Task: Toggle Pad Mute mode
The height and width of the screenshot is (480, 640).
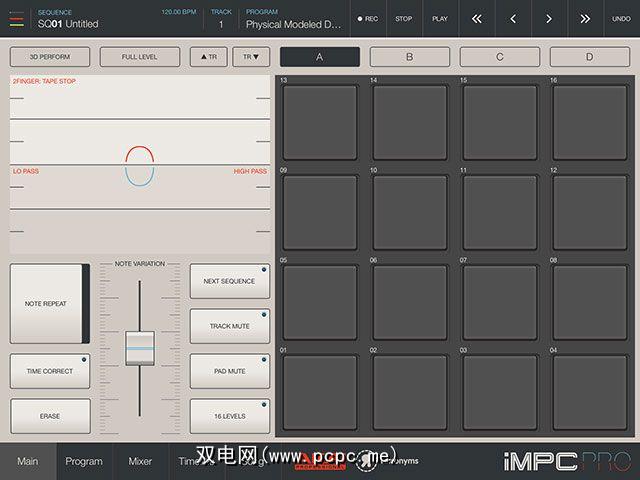Action: (x=230, y=371)
